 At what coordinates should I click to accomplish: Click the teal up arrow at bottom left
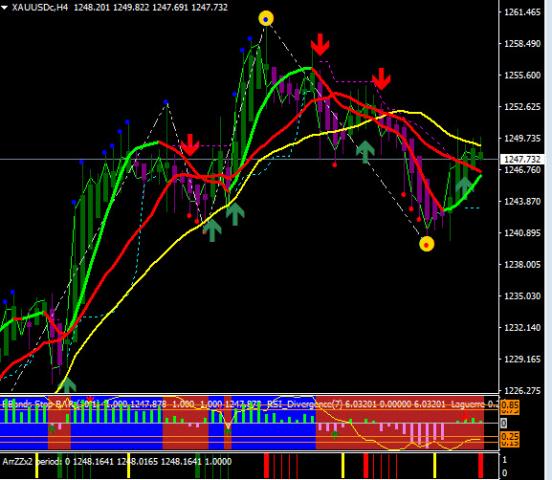click(67, 385)
